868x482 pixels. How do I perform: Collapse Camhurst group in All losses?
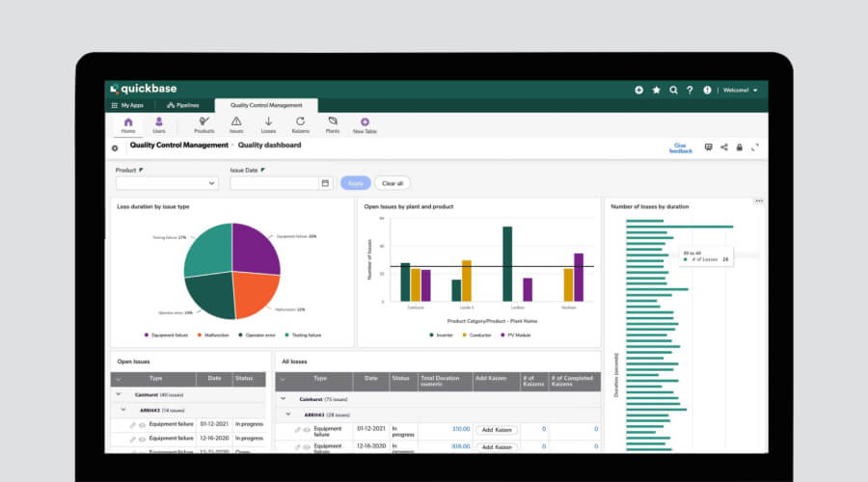coord(284,399)
